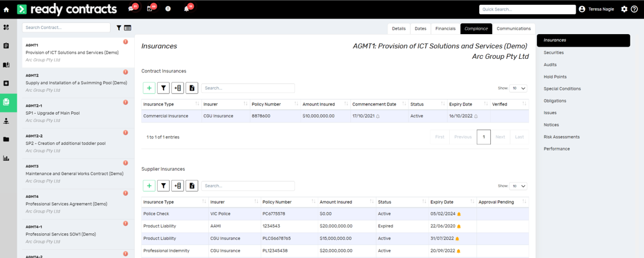Open Hold Points in the compliance menu

pos(555,77)
